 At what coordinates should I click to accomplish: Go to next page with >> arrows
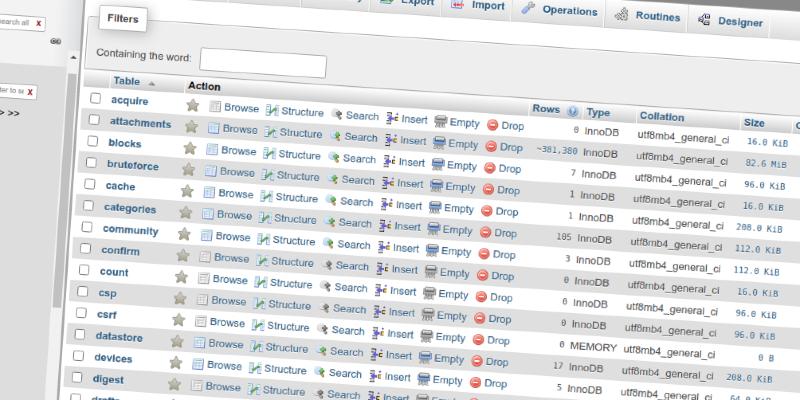click(12, 113)
